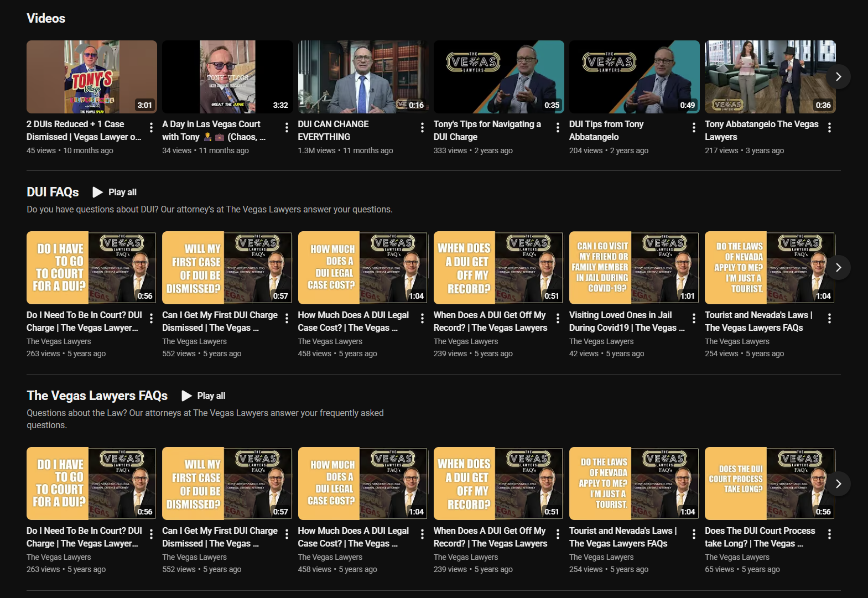The height and width of the screenshot is (598, 868).
Task: Play the 0:16 'DUI CAN CHANGE EVERYTHING' thumbnail
Action: 363,77
